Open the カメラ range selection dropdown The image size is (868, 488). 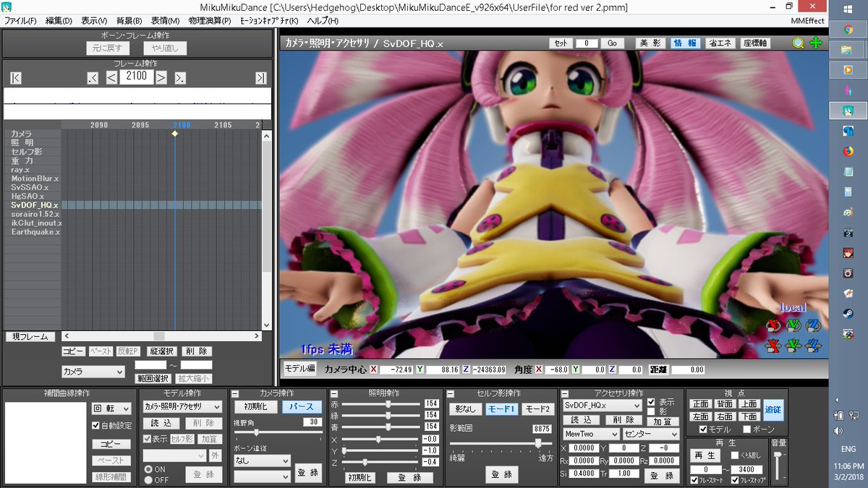tap(93, 372)
